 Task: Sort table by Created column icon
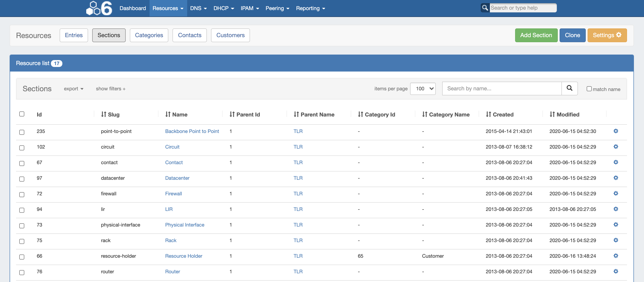point(489,114)
